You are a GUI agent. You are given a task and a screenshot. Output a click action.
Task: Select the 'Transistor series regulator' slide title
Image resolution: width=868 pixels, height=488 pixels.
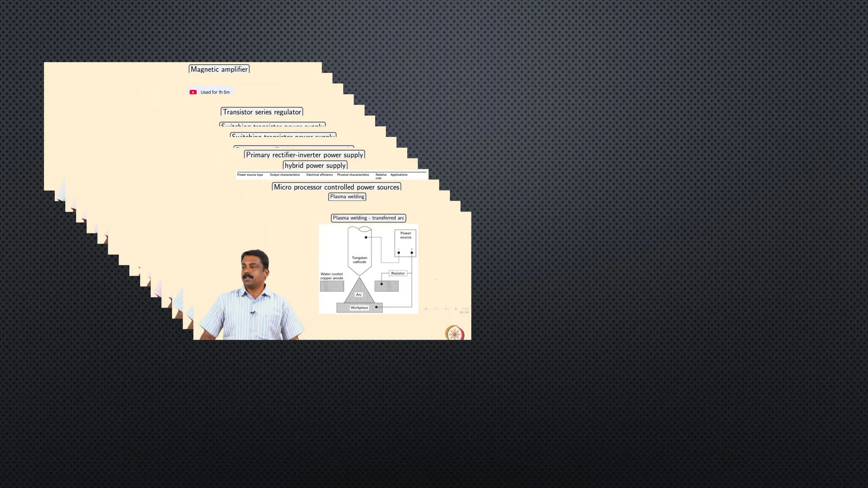[x=262, y=112]
